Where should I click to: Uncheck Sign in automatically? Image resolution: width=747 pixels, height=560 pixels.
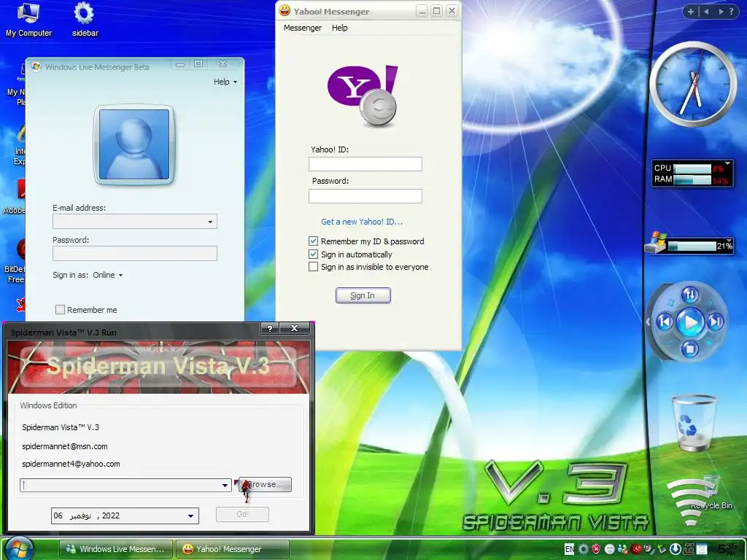tap(313, 254)
